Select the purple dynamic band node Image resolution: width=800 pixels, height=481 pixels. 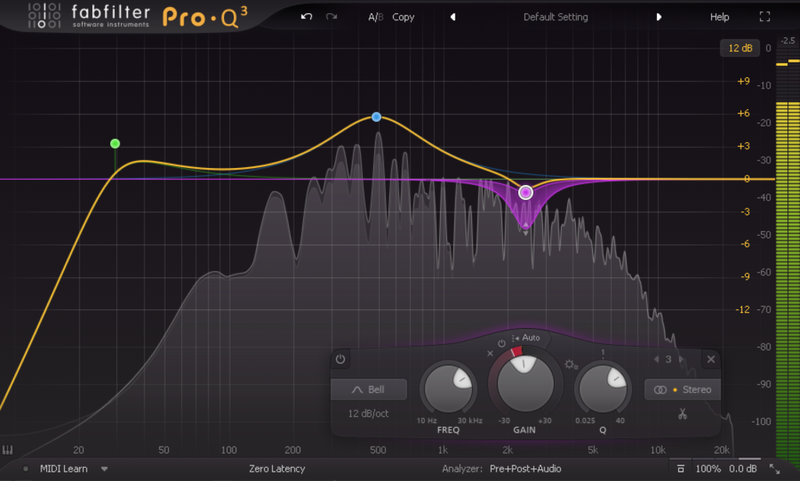(526, 192)
